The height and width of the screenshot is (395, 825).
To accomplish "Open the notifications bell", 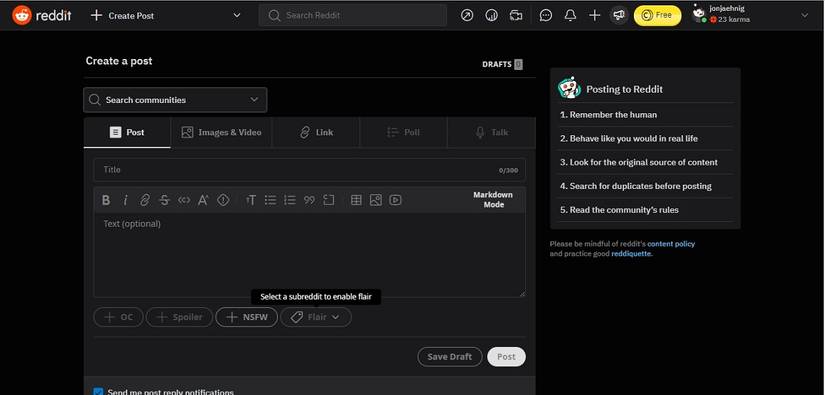I will tap(570, 15).
